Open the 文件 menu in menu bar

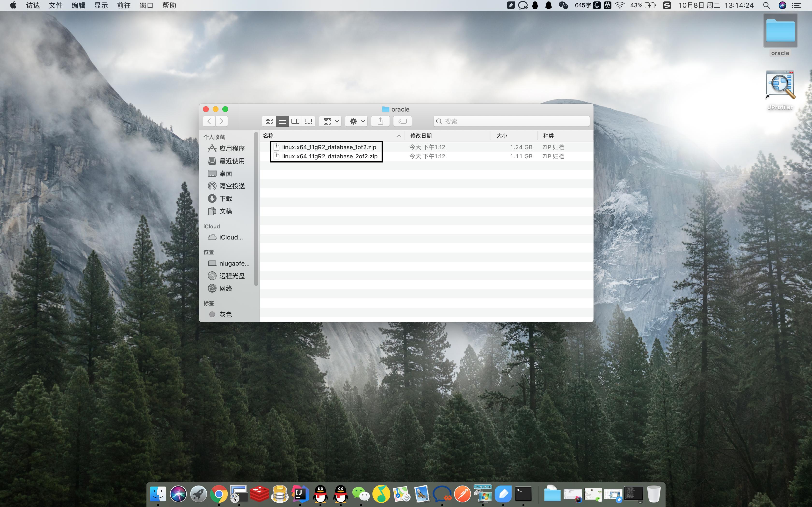pyautogui.click(x=55, y=5)
